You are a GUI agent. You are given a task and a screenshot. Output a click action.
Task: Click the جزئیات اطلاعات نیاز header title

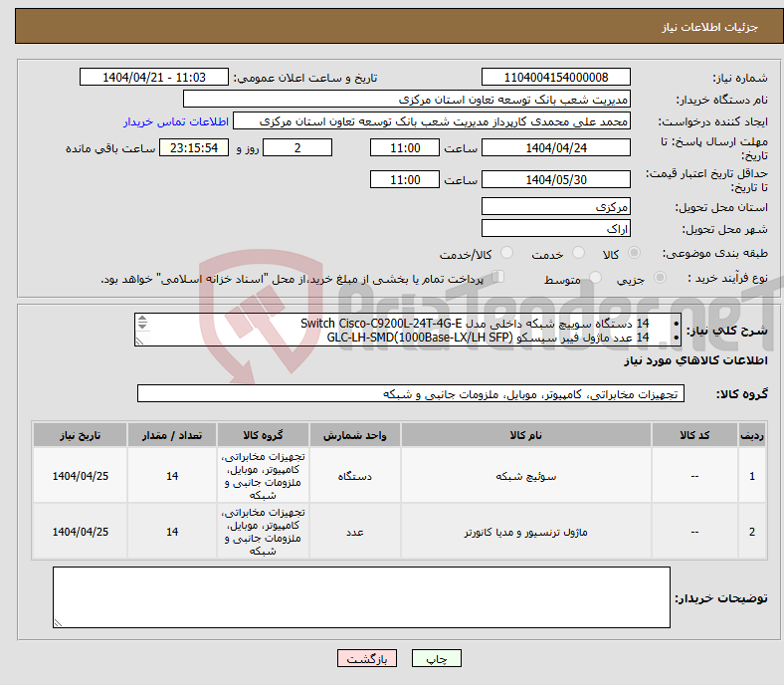click(710, 27)
